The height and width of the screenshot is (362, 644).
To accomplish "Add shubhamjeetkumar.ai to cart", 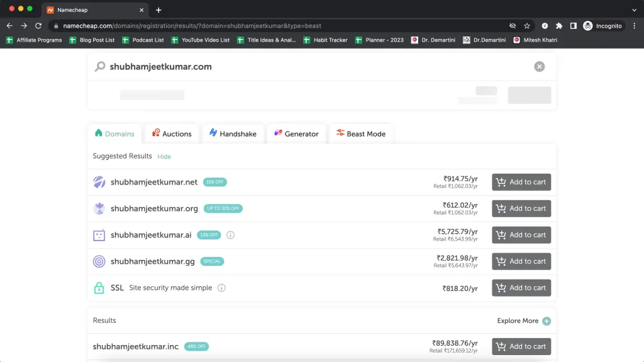I will (521, 235).
